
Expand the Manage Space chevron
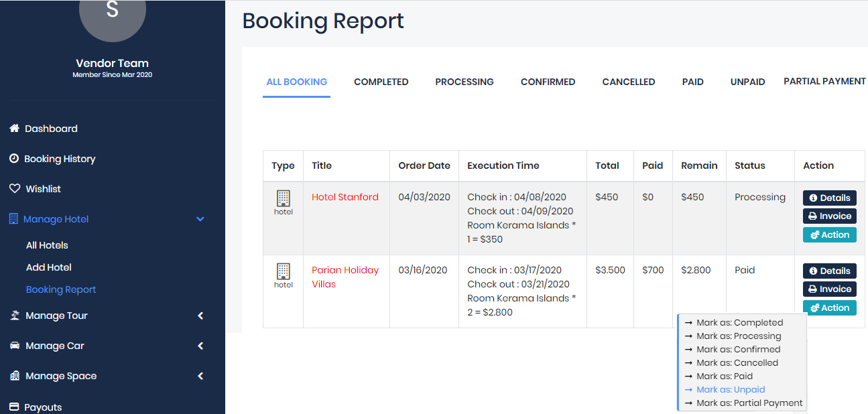(x=200, y=376)
